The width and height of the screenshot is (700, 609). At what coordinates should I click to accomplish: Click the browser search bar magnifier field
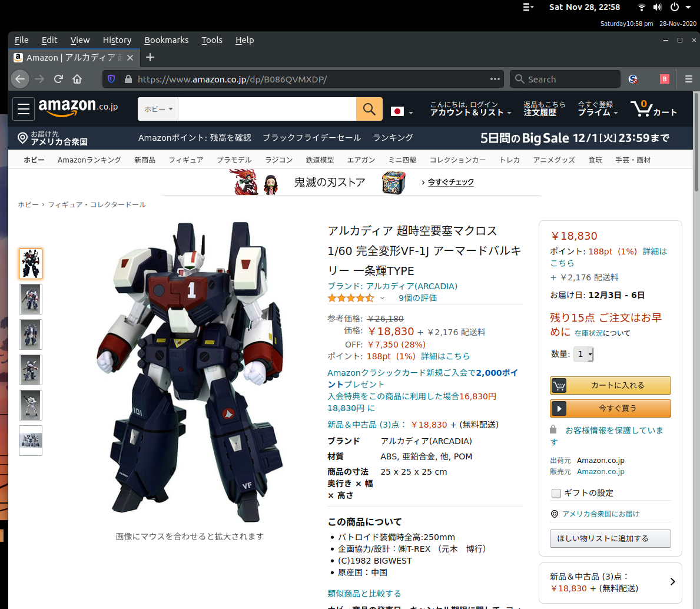565,79
